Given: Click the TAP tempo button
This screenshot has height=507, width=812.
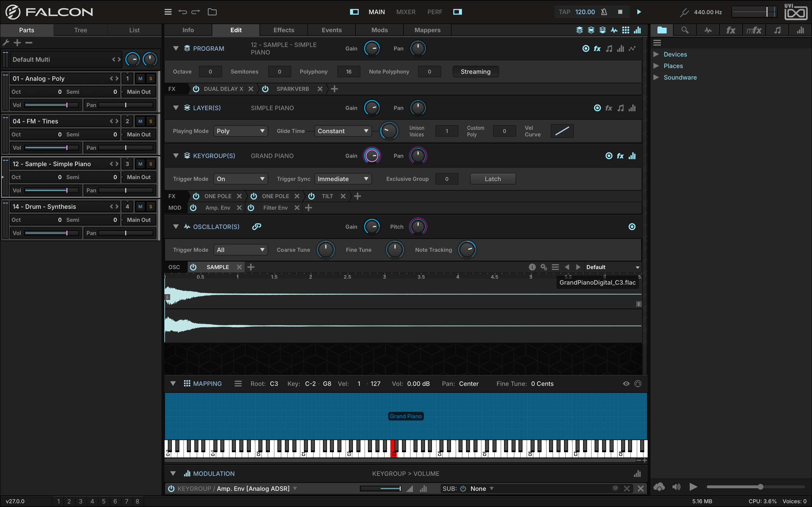Looking at the screenshot, I should point(564,12).
